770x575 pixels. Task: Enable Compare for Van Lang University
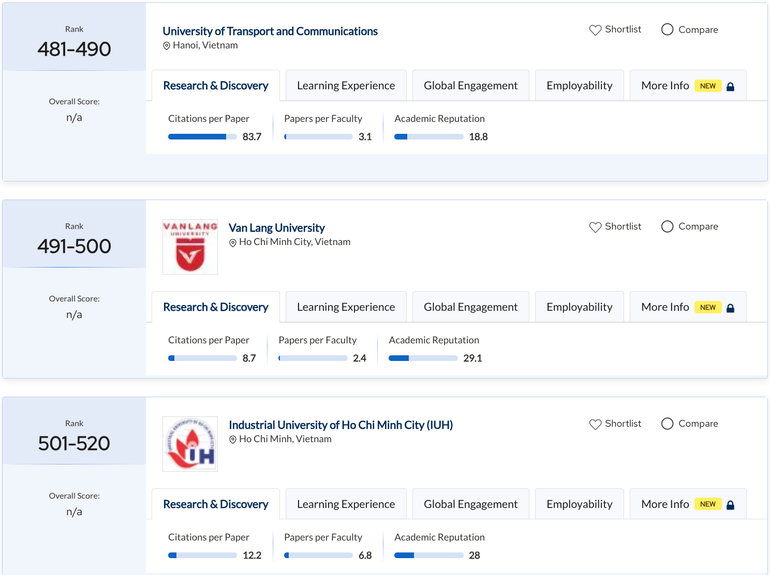667,227
